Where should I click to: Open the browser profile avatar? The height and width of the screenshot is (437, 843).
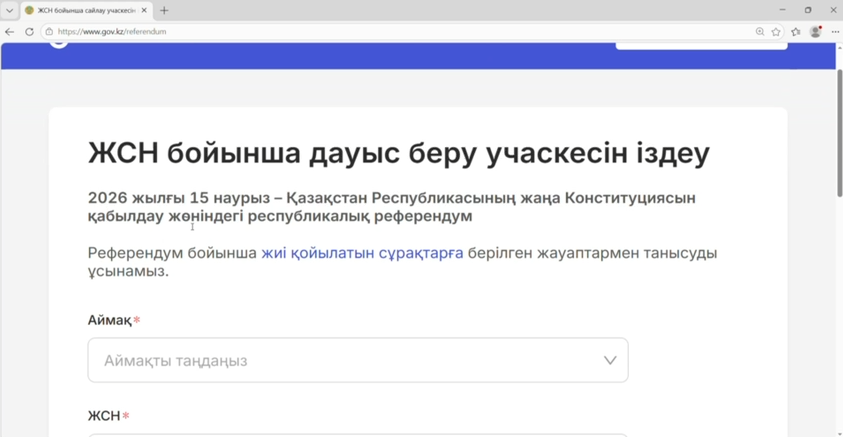tap(816, 32)
